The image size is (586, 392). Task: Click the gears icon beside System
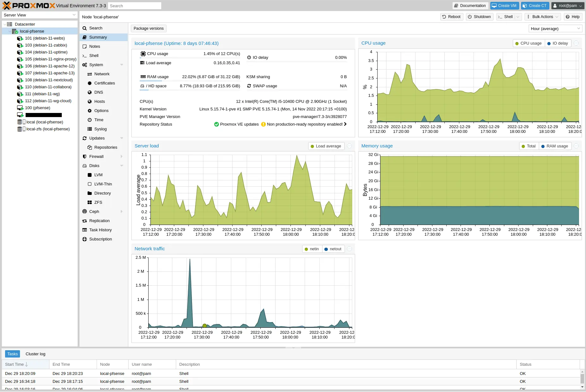coord(85,65)
